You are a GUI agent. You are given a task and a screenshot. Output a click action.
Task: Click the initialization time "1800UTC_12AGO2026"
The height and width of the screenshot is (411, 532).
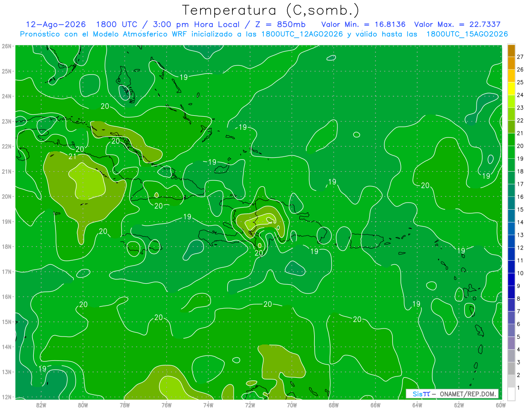coord(302,34)
